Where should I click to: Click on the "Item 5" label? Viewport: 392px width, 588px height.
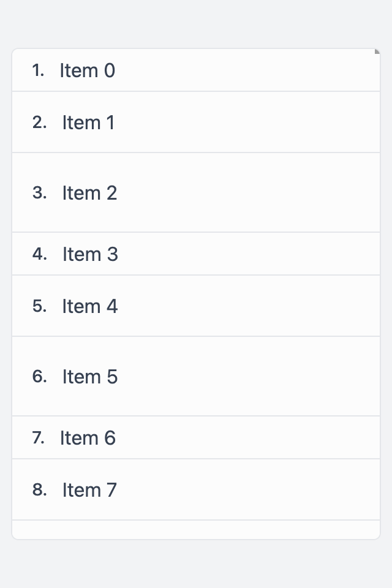90,376
